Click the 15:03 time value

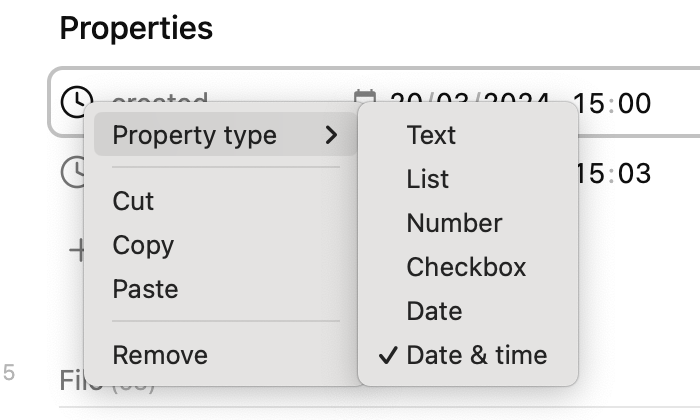click(614, 173)
